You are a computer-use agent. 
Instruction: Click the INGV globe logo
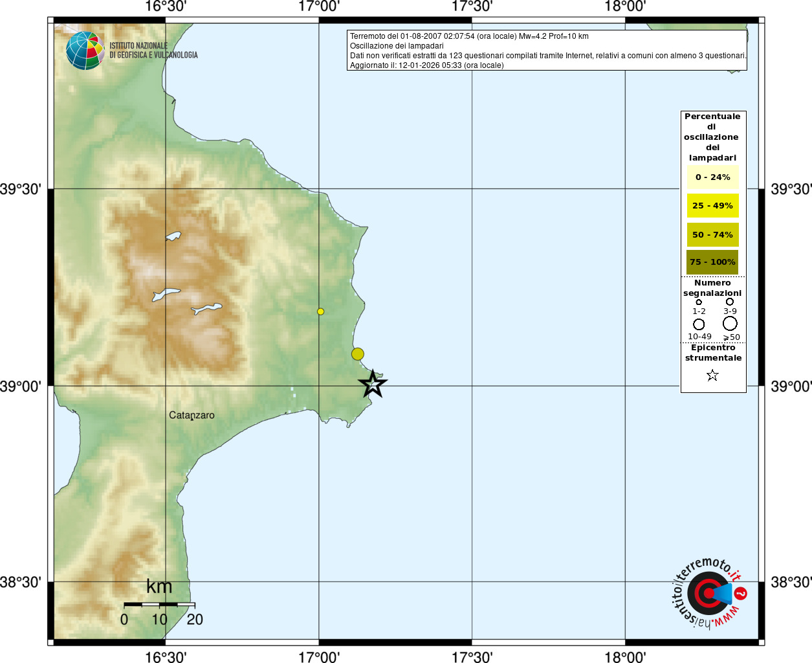85,51
